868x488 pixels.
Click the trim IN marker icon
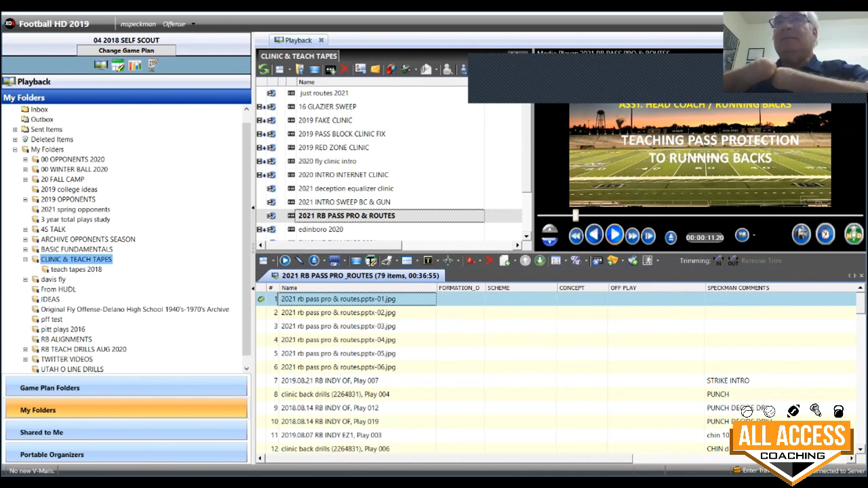point(718,261)
